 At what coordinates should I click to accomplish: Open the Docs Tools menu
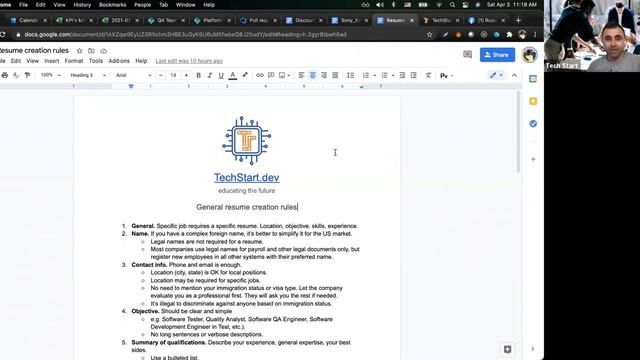pos(96,61)
